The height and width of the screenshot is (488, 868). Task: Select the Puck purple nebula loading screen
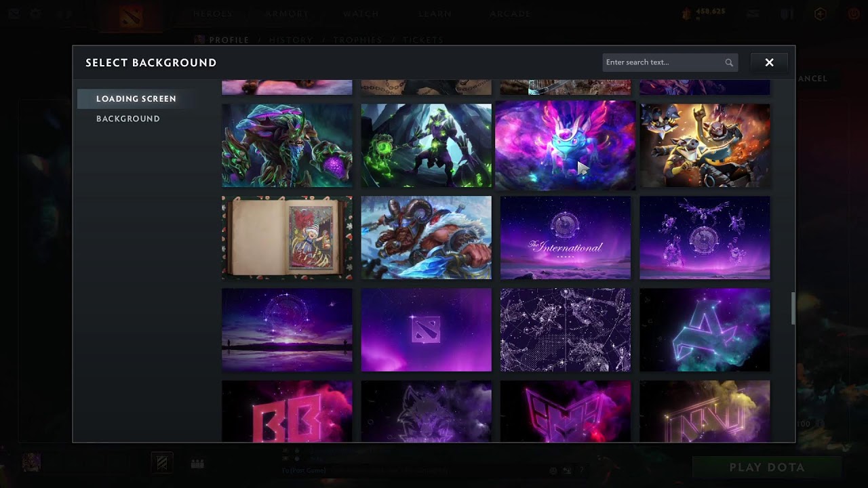[566, 145]
